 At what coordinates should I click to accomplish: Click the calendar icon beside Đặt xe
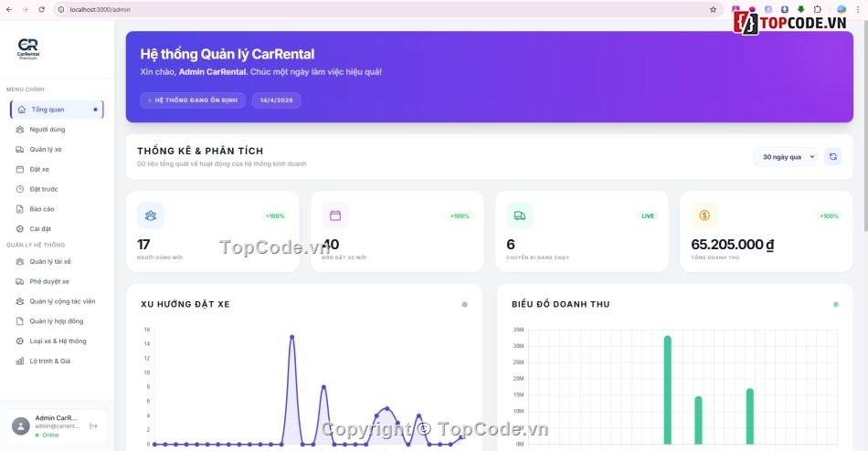point(20,169)
